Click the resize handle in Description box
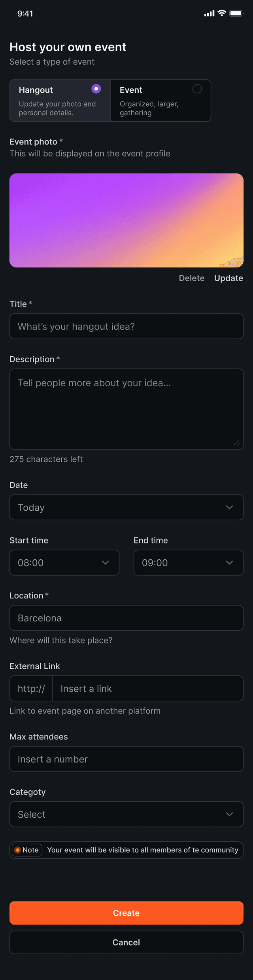Screen dimensions: 253x980 point(237,443)
